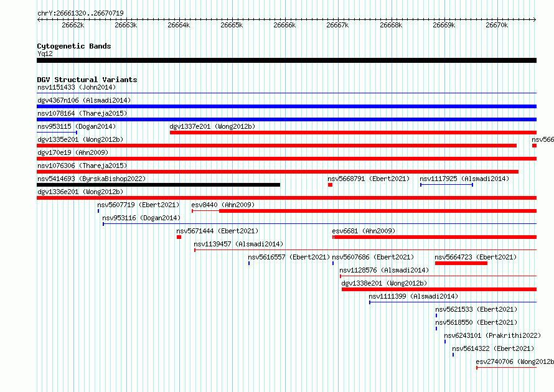Click the Yq12 band label
Viewport: 554px width, 392px height.
pyautogui.click(x=45, y=54)
